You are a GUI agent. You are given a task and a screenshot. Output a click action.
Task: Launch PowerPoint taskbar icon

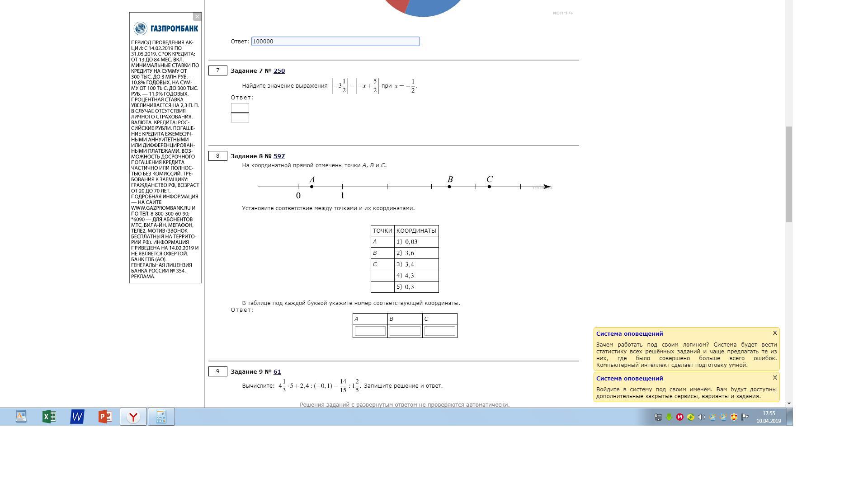click(x=105, y=417)
